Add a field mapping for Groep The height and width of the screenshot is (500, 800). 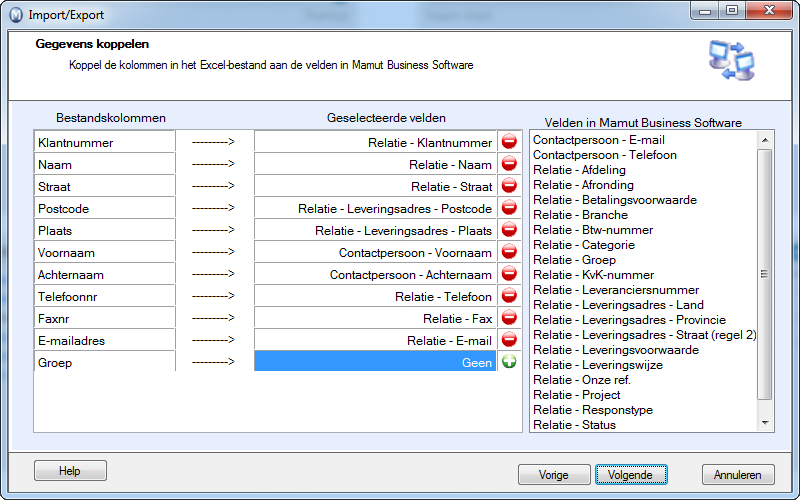509,361
